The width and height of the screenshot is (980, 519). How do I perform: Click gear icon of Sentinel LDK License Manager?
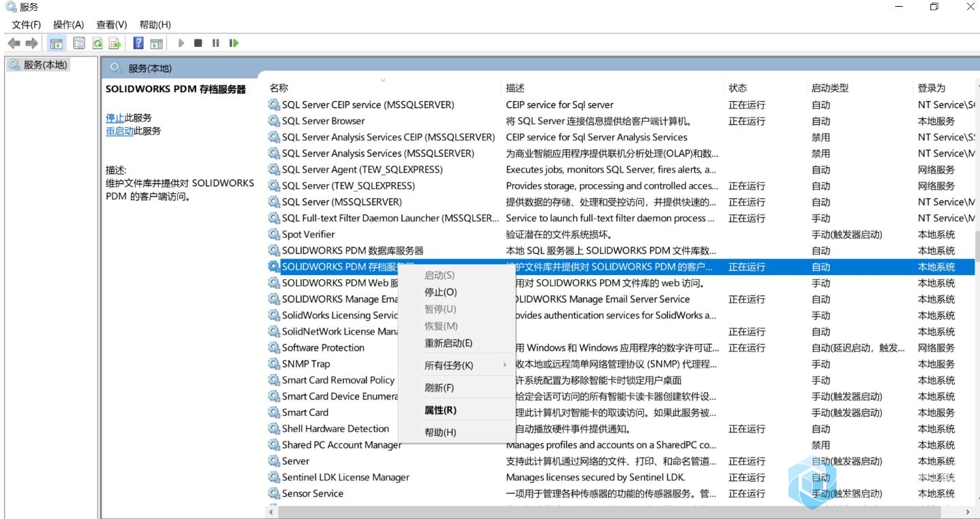coord(274,478)
